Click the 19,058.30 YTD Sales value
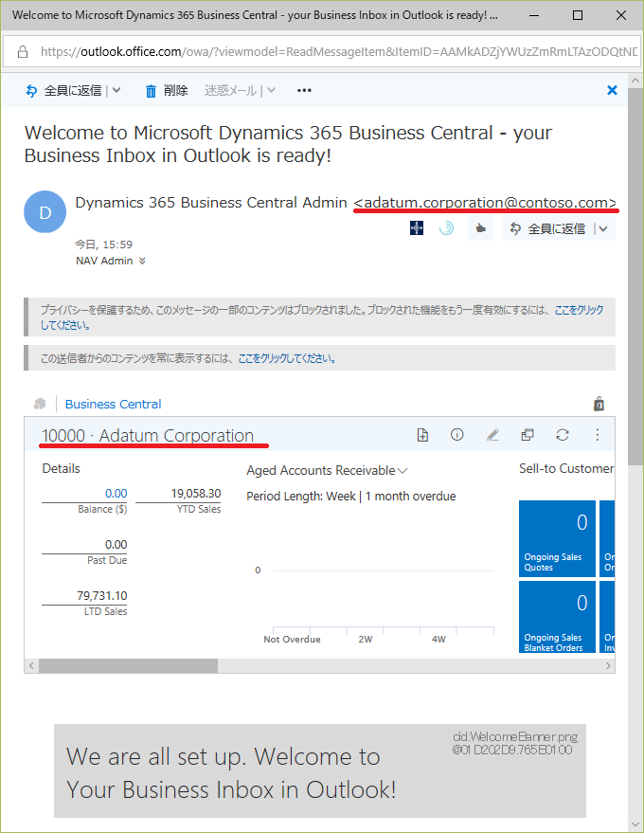This screenshot has height=833, width=644. [195, 494]
